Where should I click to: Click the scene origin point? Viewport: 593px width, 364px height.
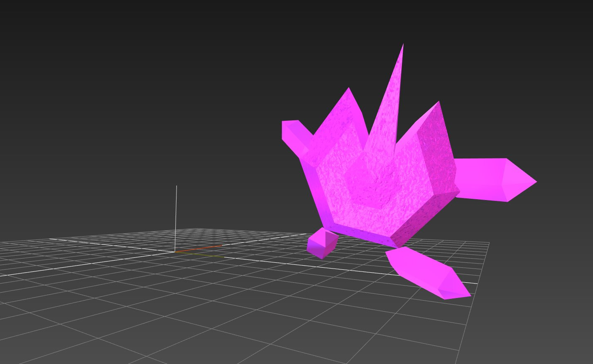click(176, 252)
